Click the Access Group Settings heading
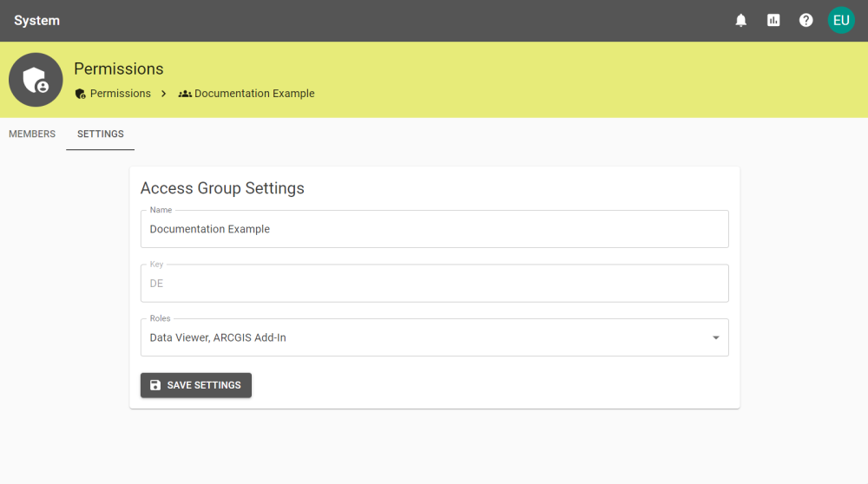 pyautogui.click(x=222, y=188)
